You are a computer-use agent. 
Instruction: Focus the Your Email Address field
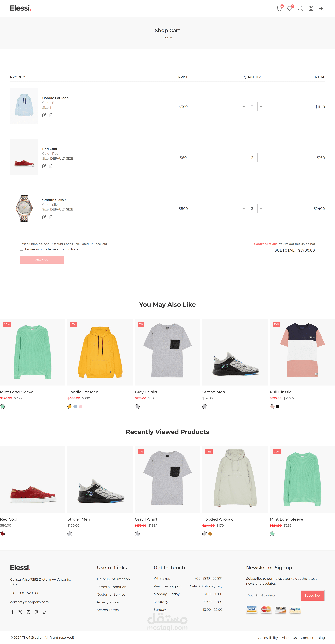pyautogui.click(x=273, y=595)
